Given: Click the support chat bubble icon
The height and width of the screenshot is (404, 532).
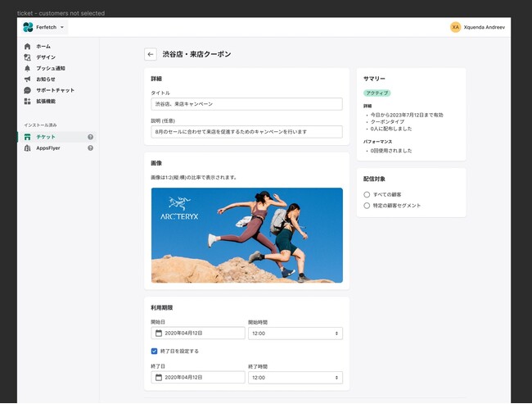Looking at the screenshot, I should pyautogui.click(x=28, y=90).
